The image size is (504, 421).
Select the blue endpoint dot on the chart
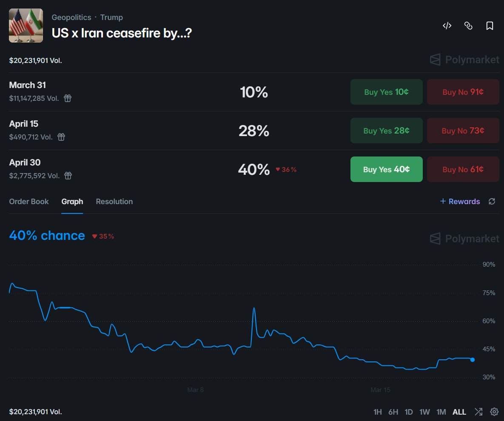[x=473, y=360]
